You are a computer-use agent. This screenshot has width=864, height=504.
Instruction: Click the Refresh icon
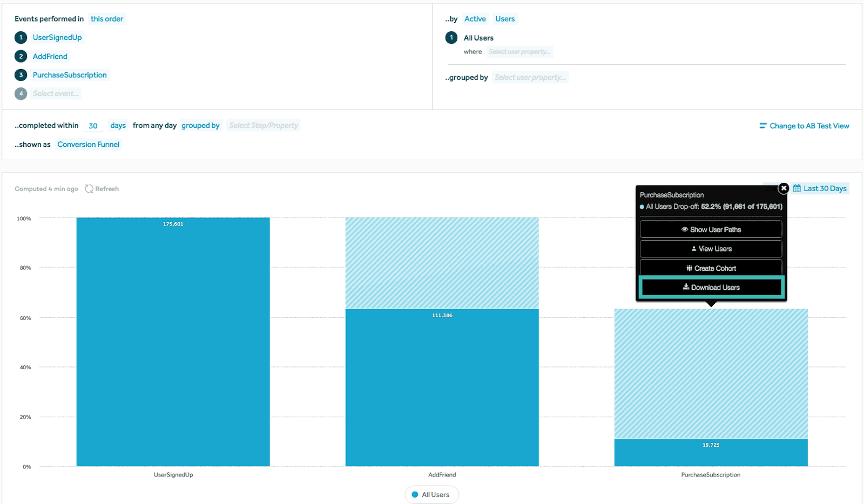point(89,189)
